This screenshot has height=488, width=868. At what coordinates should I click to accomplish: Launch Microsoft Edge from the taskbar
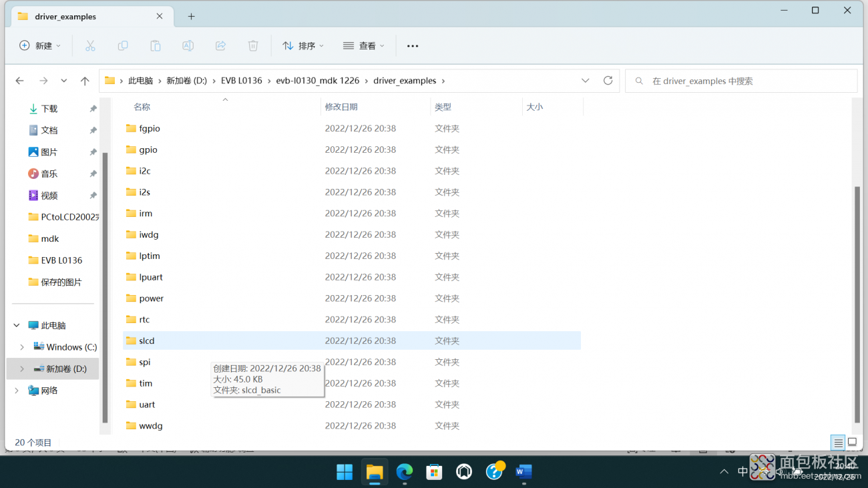[405, 472]
